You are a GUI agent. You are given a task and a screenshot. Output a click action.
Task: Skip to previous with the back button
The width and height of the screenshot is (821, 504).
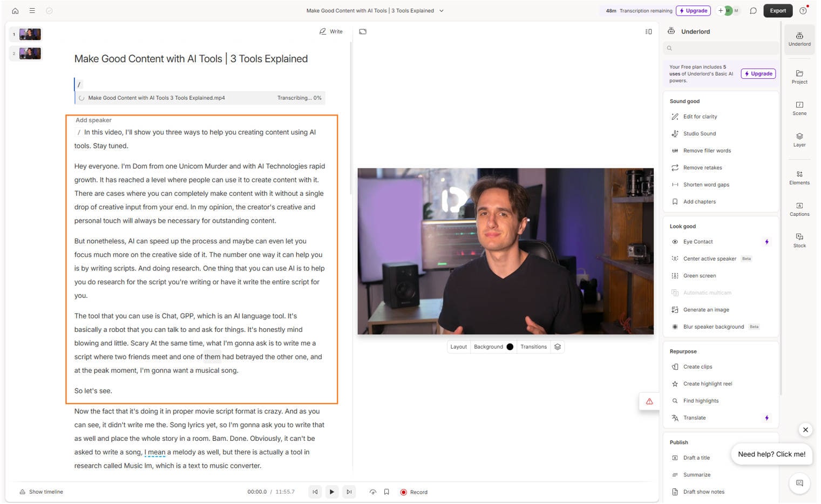tap(315, 492)
